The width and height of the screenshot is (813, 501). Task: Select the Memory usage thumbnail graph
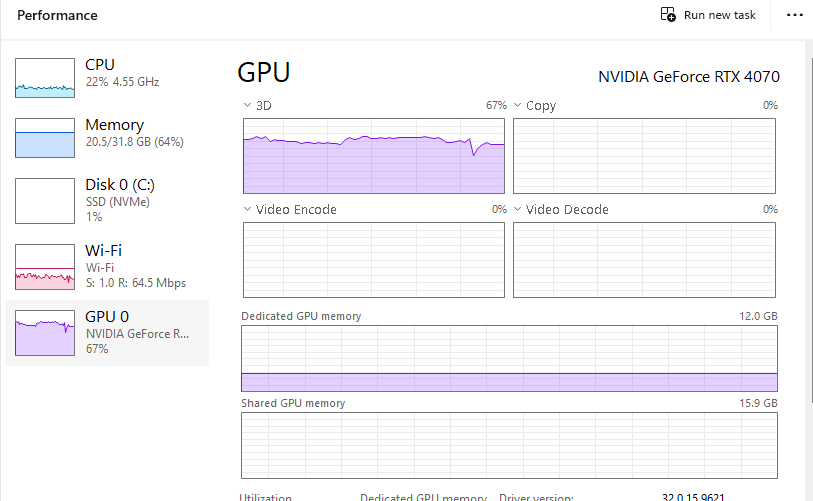click(x=45, y=138)
